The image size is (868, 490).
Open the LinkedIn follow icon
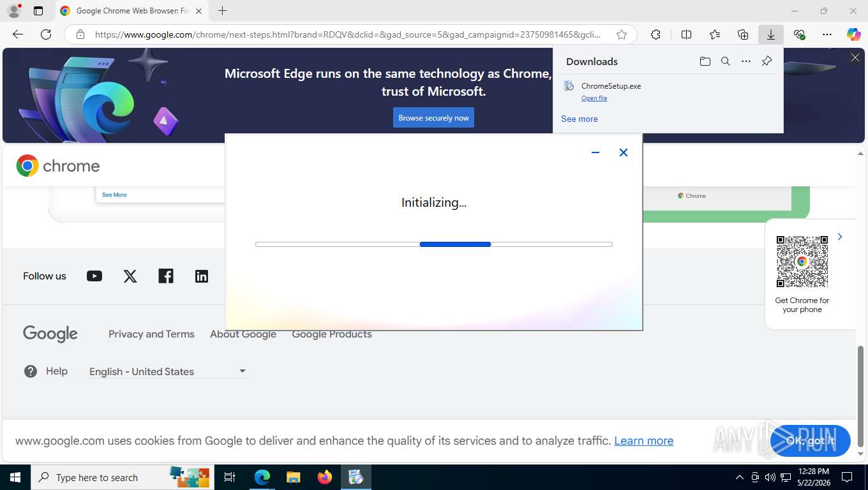202,276
